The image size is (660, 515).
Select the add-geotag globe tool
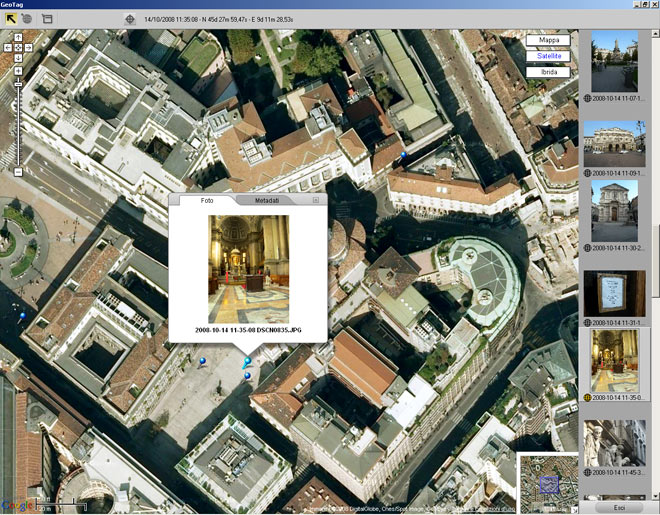click(27, 19)
